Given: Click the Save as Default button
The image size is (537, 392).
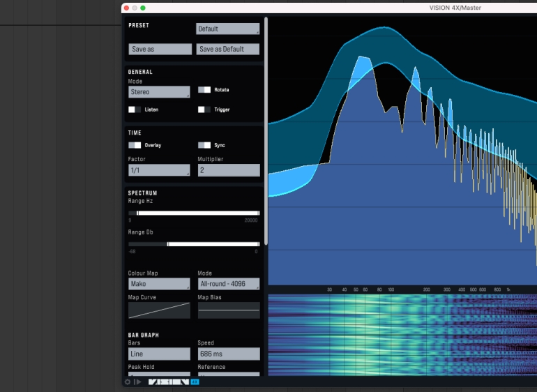Looking at the screenshot, I should point(228,50).
